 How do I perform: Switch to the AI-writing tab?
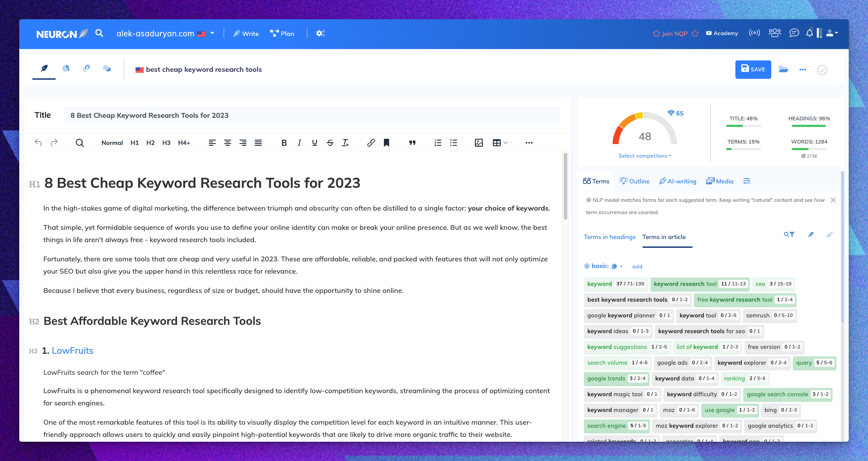coord(678,181)
